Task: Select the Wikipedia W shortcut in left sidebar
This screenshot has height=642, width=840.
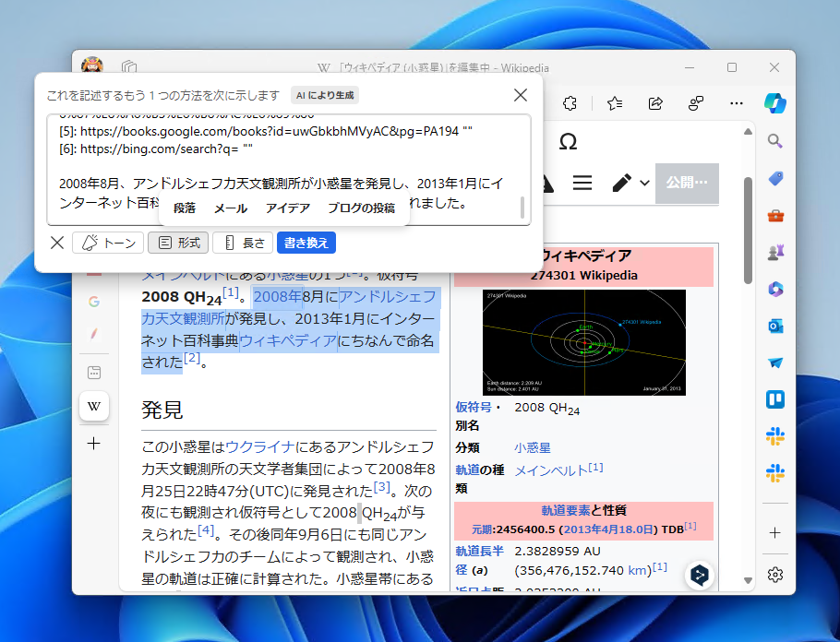Action: point(93,406)
